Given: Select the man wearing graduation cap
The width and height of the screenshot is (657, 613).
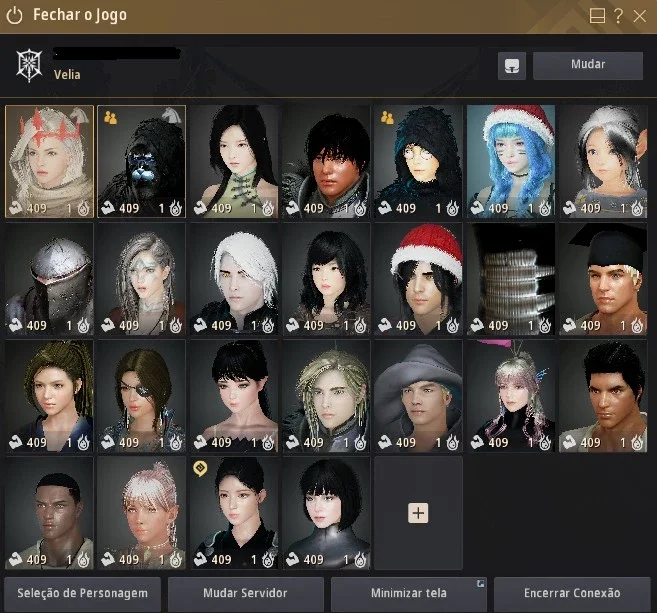Looking at the screenshot, I should [603, 279].
